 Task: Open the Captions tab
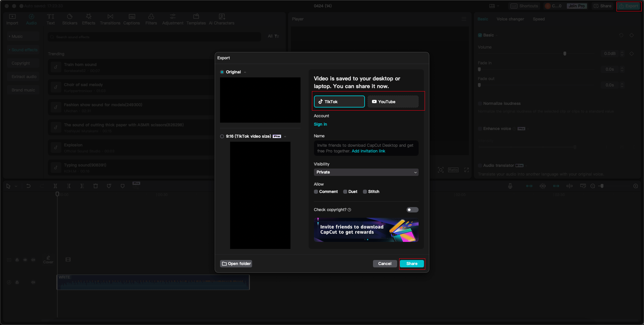(x=131, y=19)
